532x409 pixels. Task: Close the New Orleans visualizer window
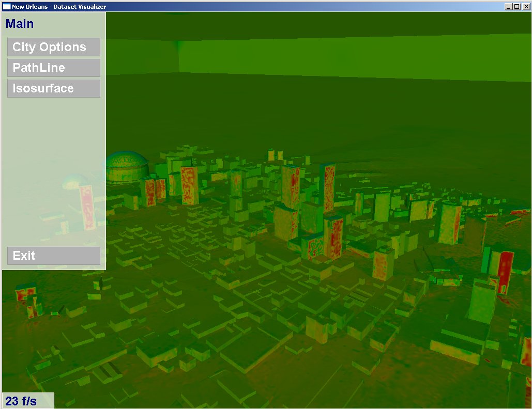click(x=526, y=6)
